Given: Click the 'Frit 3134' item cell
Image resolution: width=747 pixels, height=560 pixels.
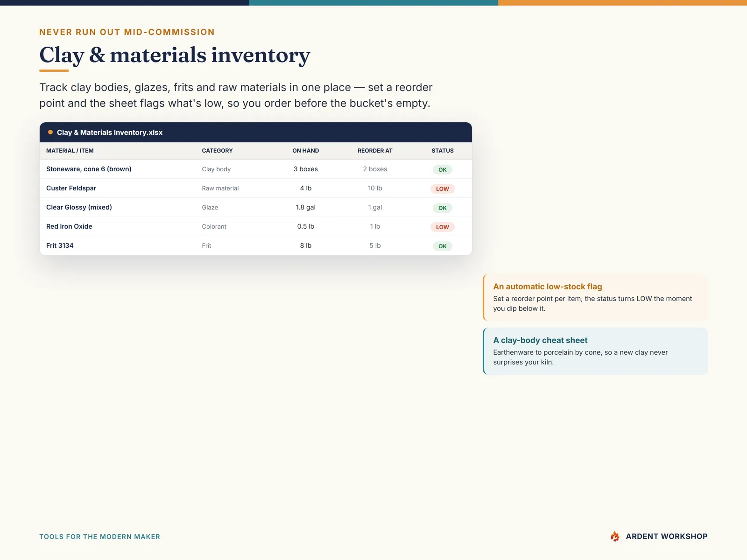Looking at the screenshot, I should point(60,245).
